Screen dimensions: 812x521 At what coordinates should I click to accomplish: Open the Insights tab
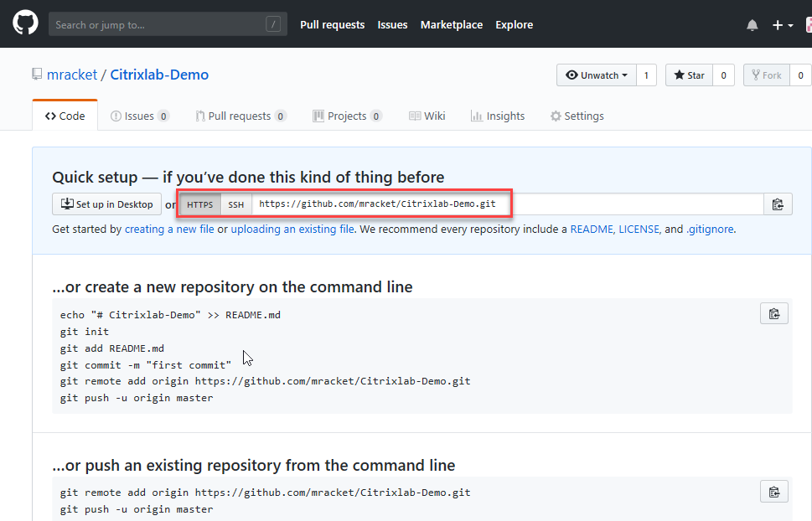pyautogui.click(x=498, y=116)
